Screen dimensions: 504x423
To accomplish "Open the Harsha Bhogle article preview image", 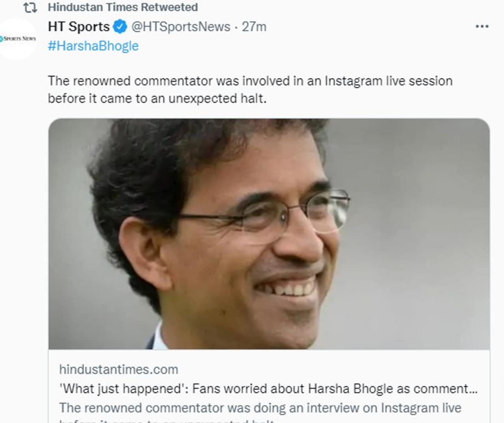I will [269, 234].
